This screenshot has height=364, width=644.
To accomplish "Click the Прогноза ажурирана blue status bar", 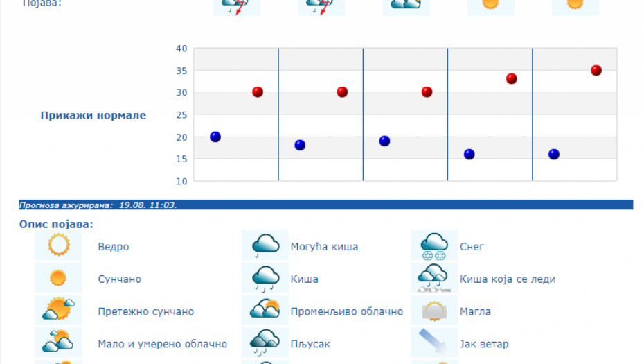I will 325,205.
